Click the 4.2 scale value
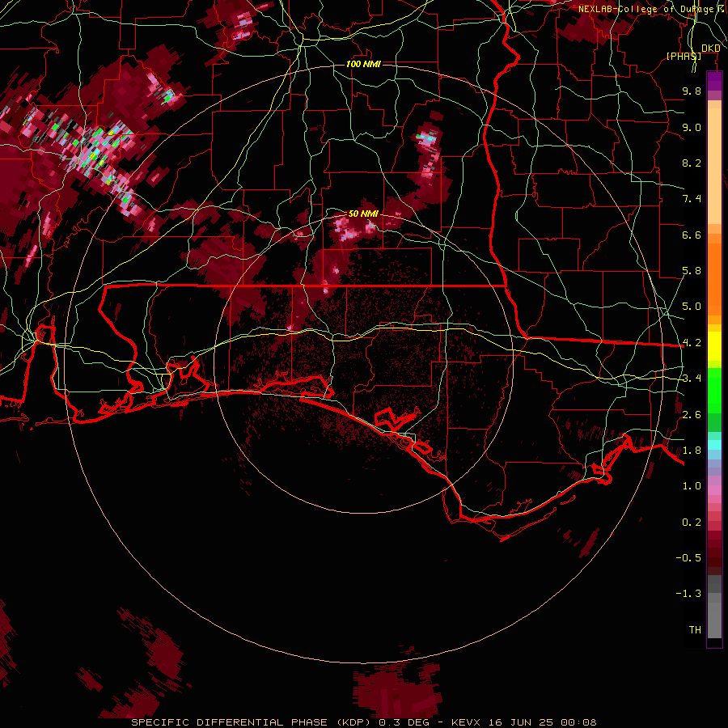 click(692, 343)
